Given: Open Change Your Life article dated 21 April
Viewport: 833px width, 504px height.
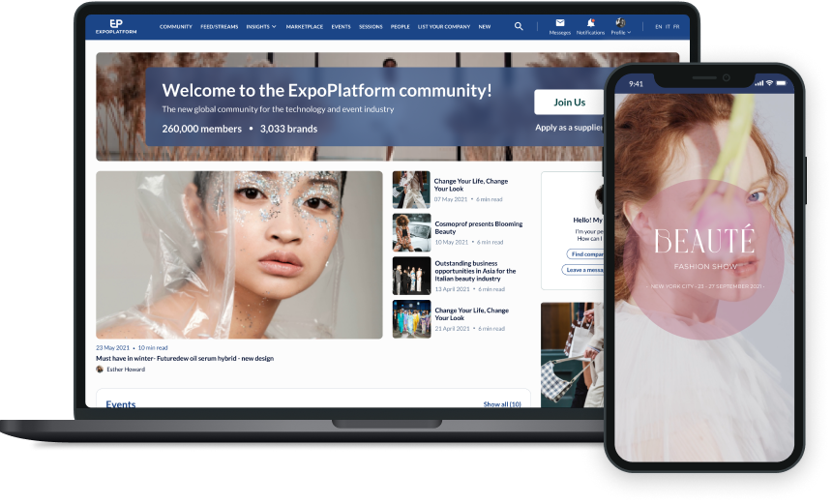Looking at the screenshot, I should click(x=472, y=313).
